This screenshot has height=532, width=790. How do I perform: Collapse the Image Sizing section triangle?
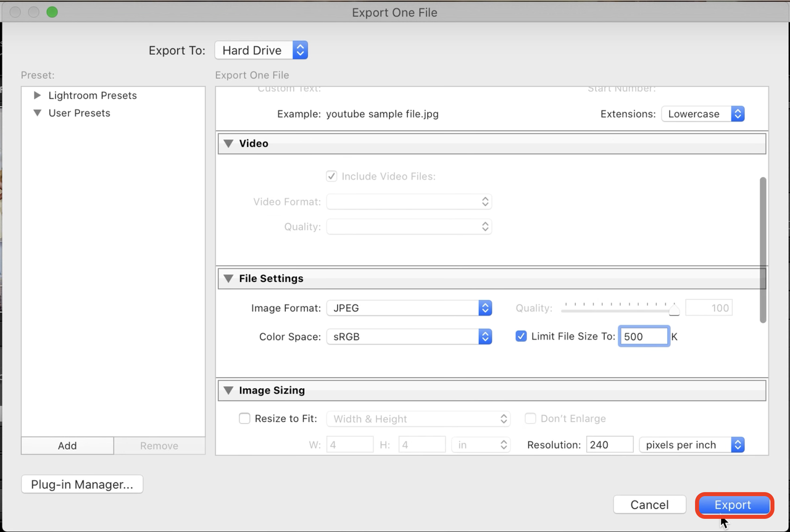(x=228, y=391)
